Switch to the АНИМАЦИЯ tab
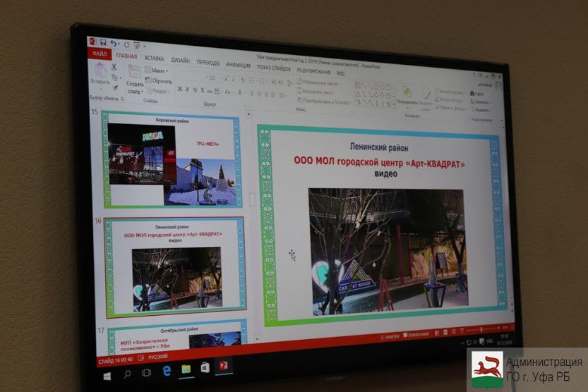This screenshot has width=588, height=392. pyautogui.click(x=238, y=65)
